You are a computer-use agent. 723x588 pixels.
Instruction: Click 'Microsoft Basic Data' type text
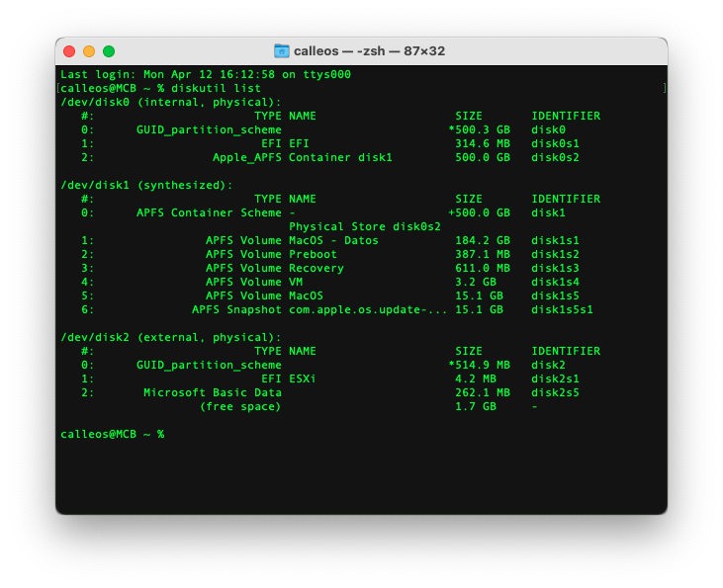213,392
